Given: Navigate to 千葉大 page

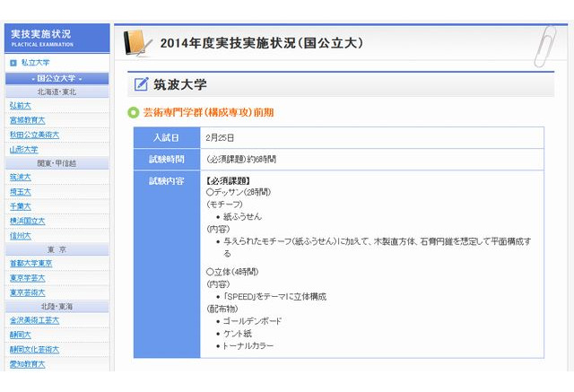Looking at the screenshot, I should pos(20,205).
